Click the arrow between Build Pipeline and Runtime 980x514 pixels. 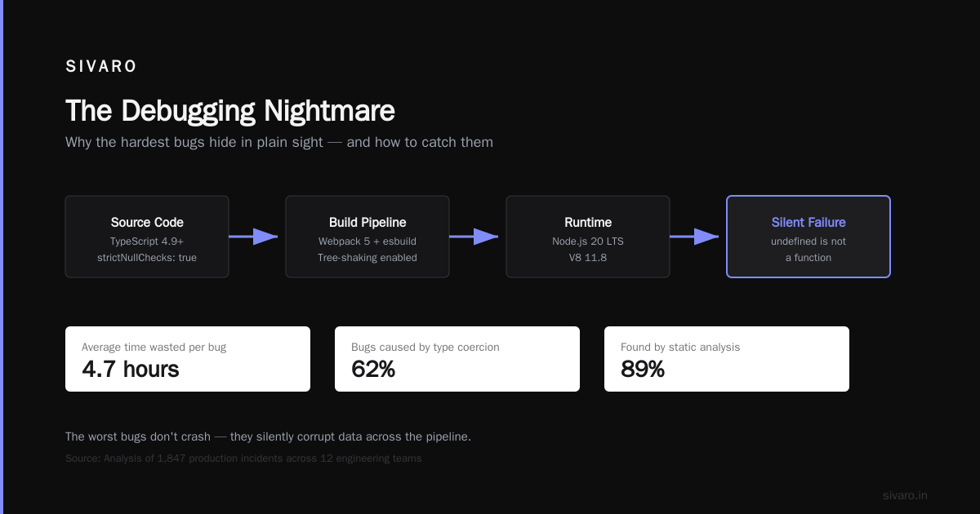(474, 237)
